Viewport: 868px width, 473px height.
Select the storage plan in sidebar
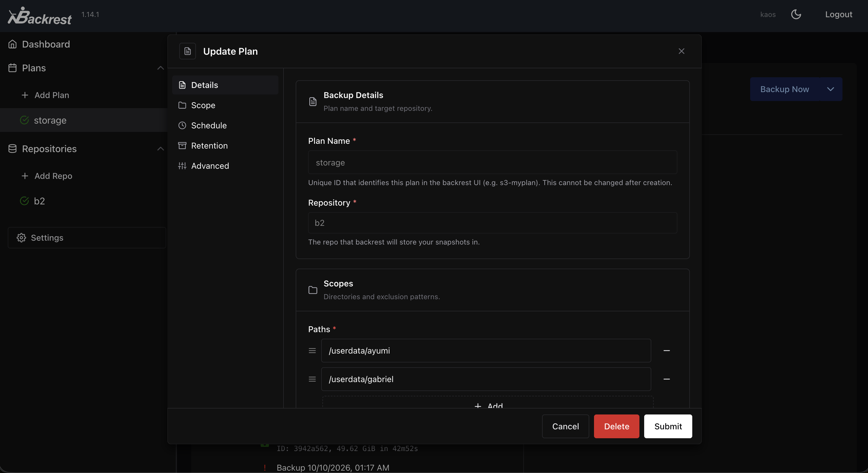point(84,120)
